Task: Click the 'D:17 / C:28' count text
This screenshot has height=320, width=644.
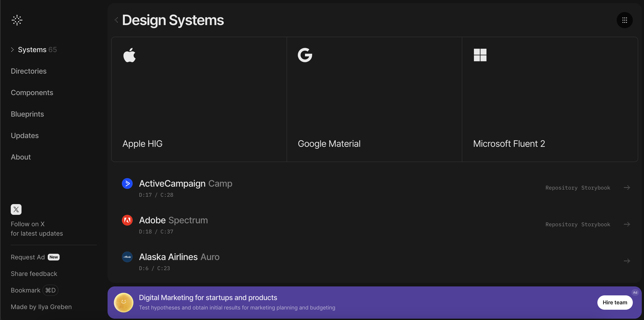Action: click(x=156, y=195)
